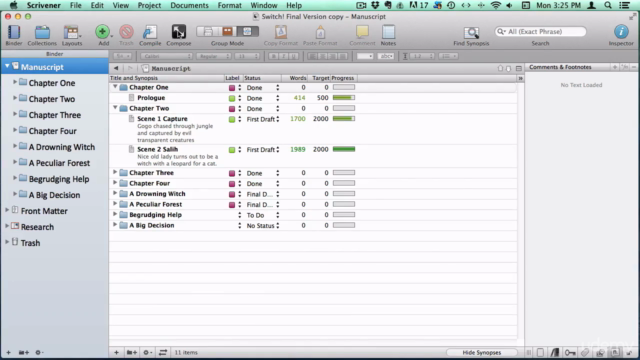Toggle underline formatting button

click(x=293, y=56)
